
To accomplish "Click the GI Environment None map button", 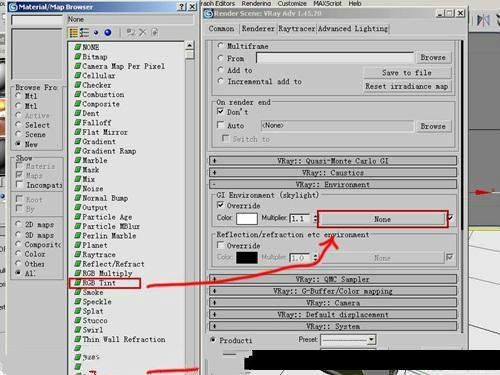I will tap(382, 219).
